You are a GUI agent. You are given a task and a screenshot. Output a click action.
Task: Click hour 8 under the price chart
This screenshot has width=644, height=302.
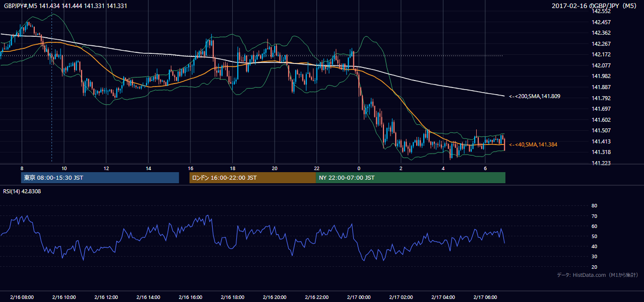[22, 169]
